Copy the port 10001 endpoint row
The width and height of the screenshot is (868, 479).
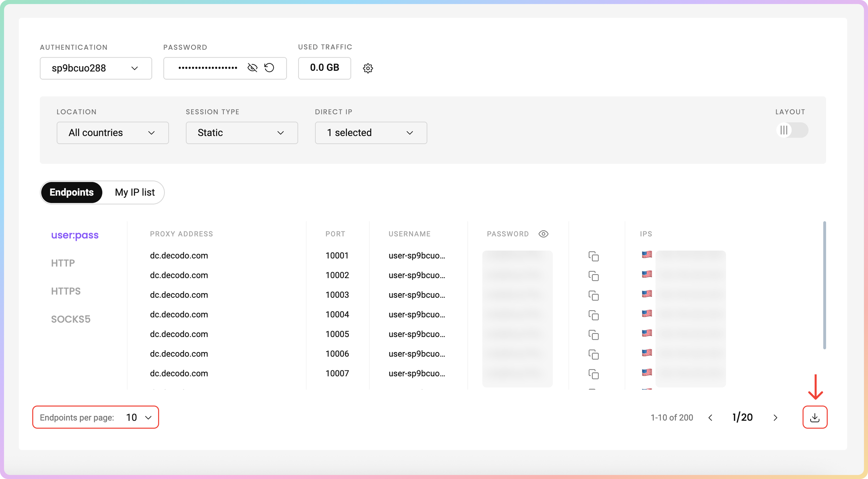click(593, 256)
